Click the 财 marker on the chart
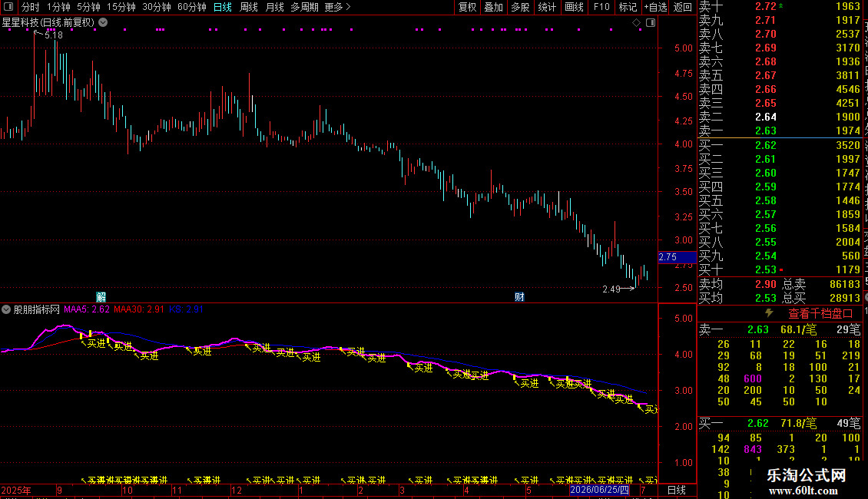Viewport: 868px width, 499px height. (x=519, y=296)
